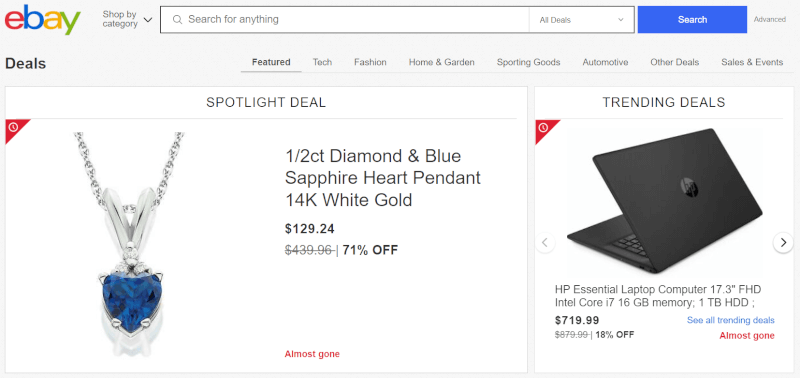Click the sapphire heart pendant image
Screen dimensions: 800x378
[x=130, y=245]
